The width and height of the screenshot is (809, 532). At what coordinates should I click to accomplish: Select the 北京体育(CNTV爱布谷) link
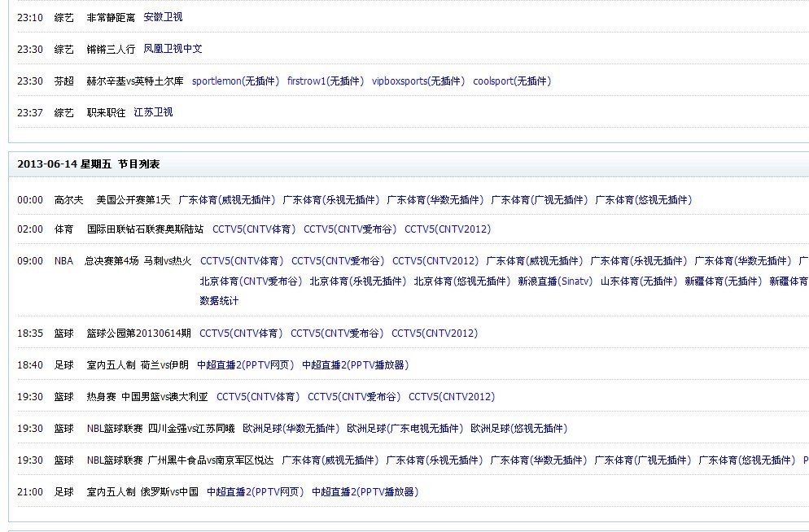[251, 281]
